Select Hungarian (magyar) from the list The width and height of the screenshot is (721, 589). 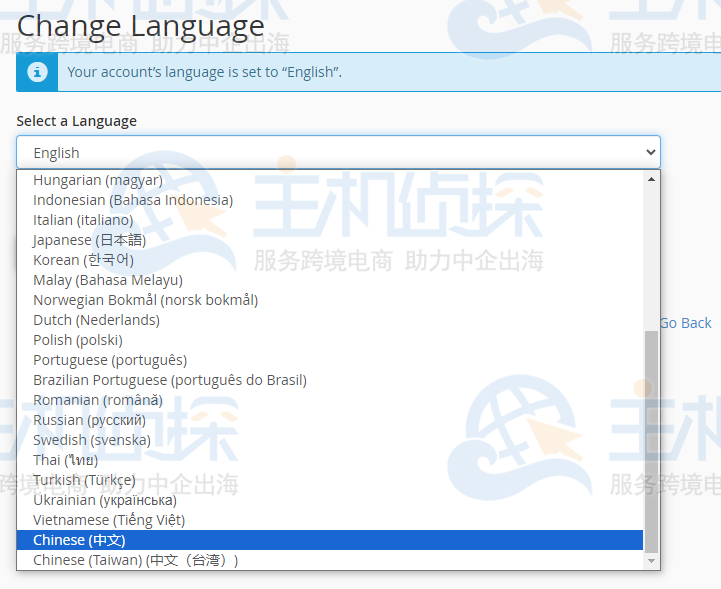(x=330, y=180)
